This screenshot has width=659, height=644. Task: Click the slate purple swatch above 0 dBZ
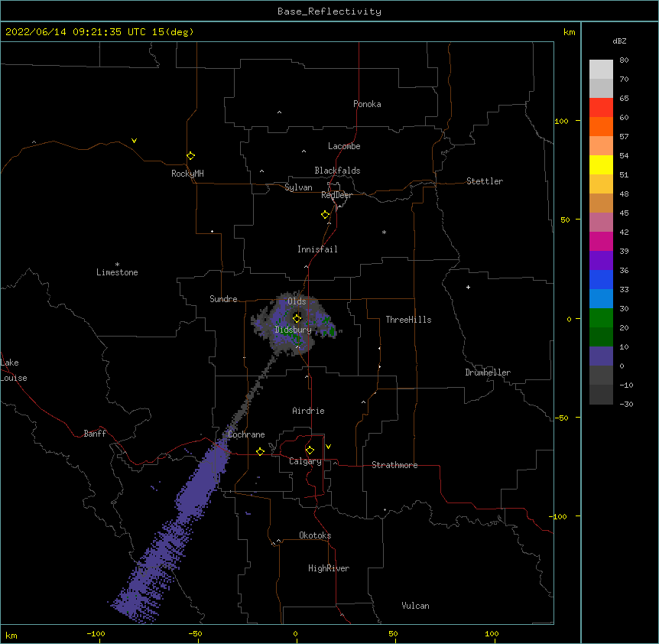coord(601,356)
